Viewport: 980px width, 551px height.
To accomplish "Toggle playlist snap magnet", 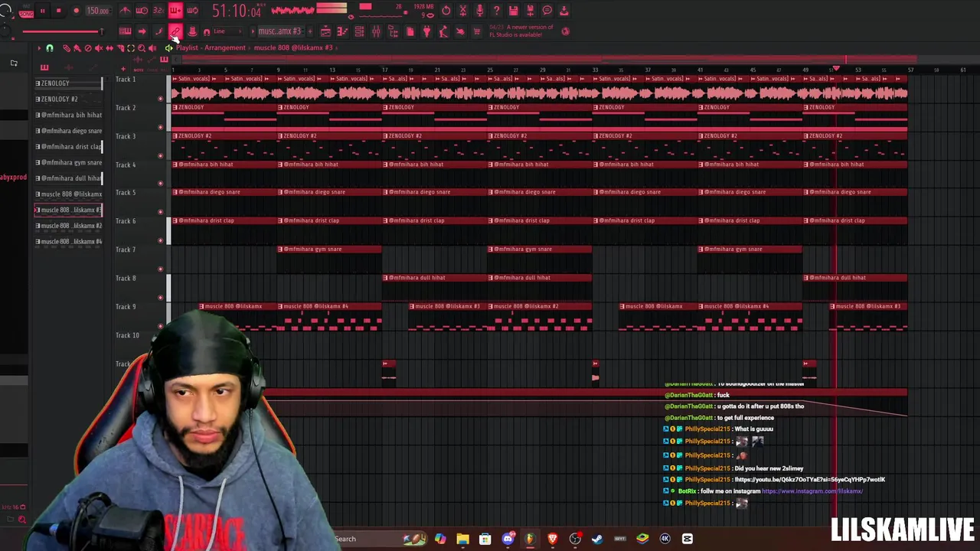I will tap(50, 48).
